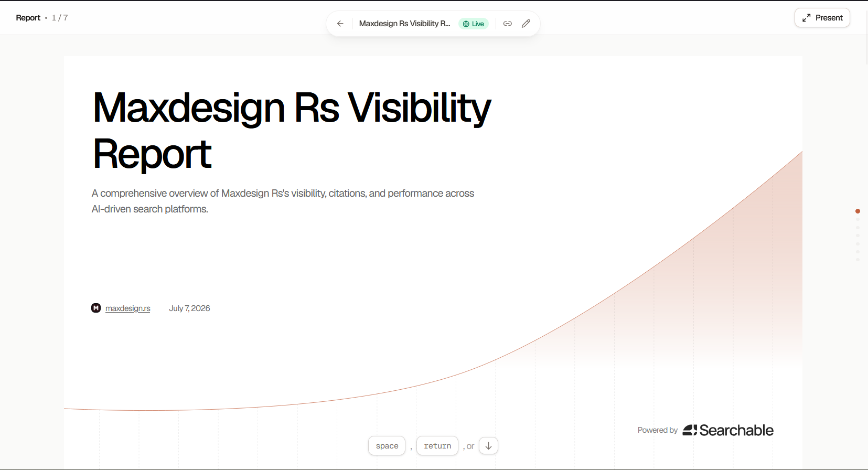Viewport: 868px width, 470px height.
Task: Click the black M logo icon
Action: click(x=96, y=308)
